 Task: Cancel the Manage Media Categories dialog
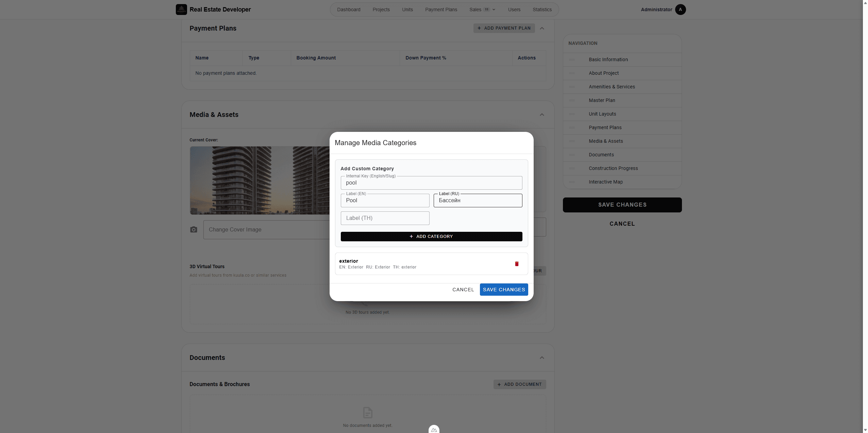tap(463, 290)
